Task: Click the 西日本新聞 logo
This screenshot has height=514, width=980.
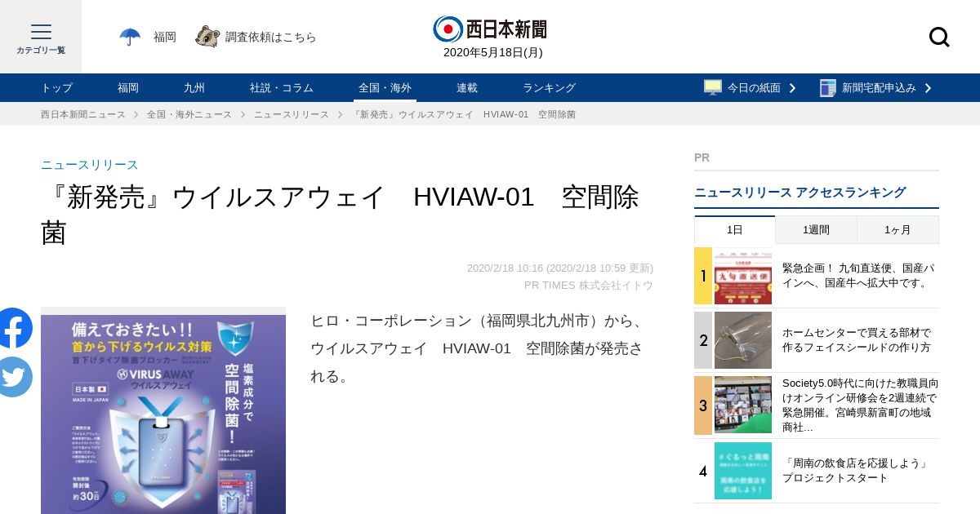Action: click(x=490, y=29)
